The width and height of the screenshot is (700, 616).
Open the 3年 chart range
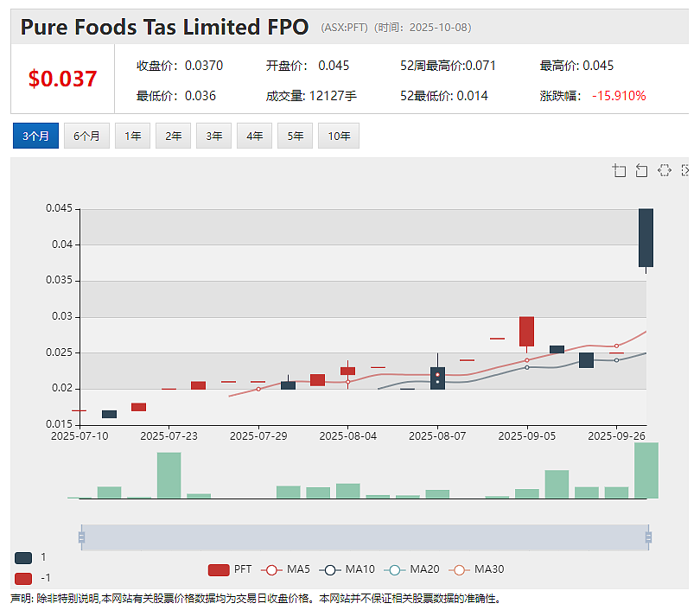(x=213, y=136)
